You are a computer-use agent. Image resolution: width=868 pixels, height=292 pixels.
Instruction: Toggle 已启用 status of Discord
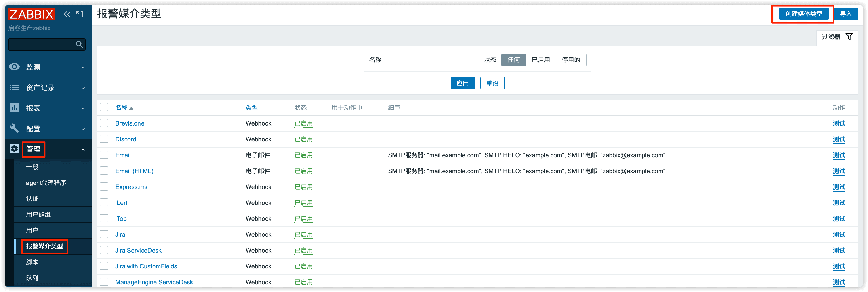(x=303, y=139)
